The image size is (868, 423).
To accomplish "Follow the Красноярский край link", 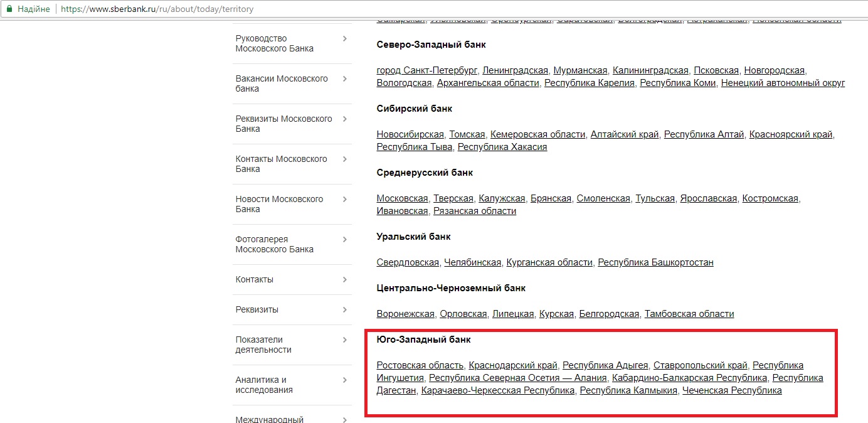I will pyautogui.click(x=791, y=134).
